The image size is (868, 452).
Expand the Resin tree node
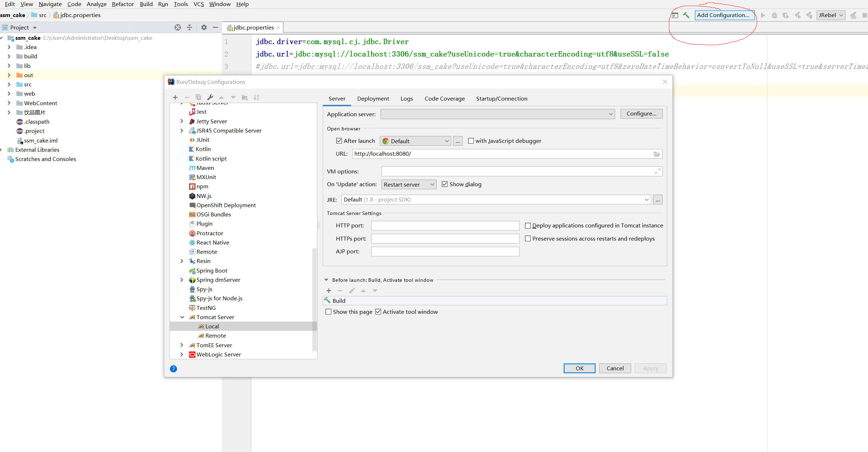pyautogui.click(x=182, y=261)
